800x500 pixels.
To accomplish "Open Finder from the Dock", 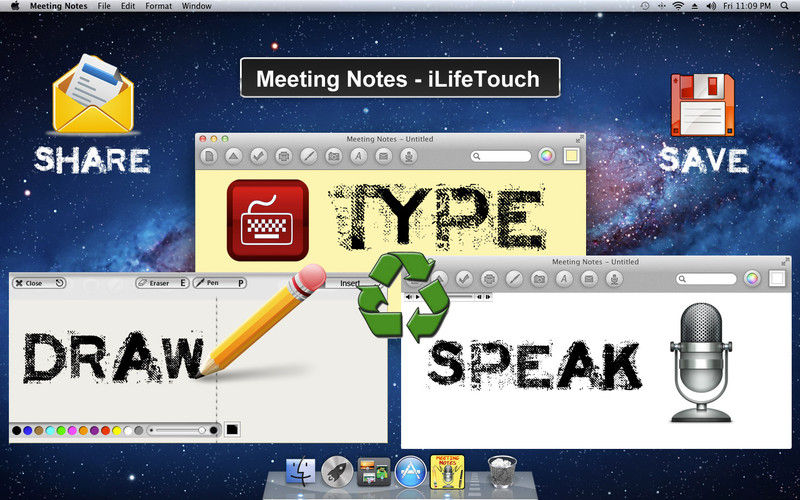I will click(x=301, y=471).
